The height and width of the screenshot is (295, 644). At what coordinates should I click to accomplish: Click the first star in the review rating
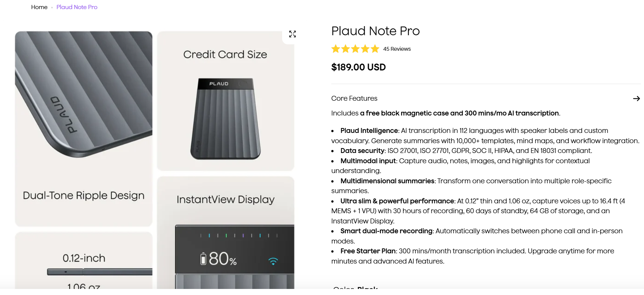pos(336,48)
